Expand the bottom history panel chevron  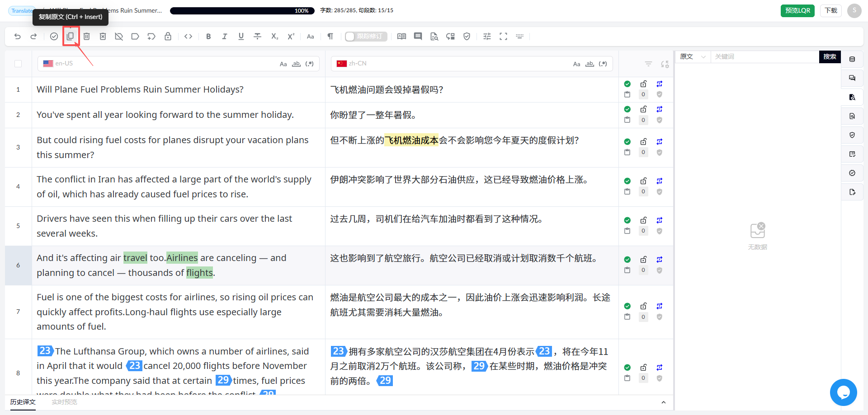tap(663, 402)
